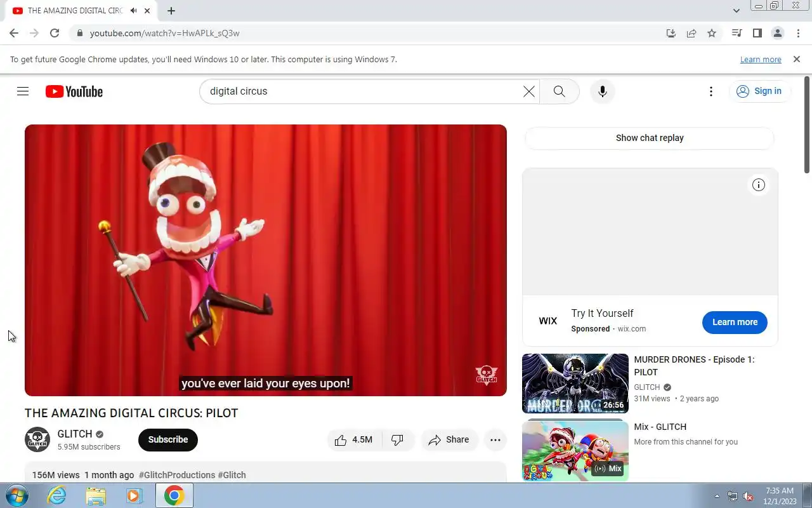Image resolution: width=812 pixels, height=508 pixels.
Task: Click the install app icon in address bar
Action: pos(671,33)
